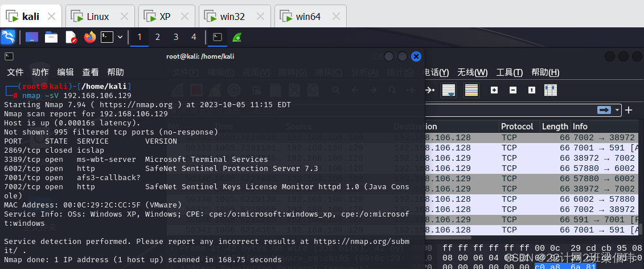644x269 pixels.
Task: Click the terminal window title bar icon
Action: [9, 56]
